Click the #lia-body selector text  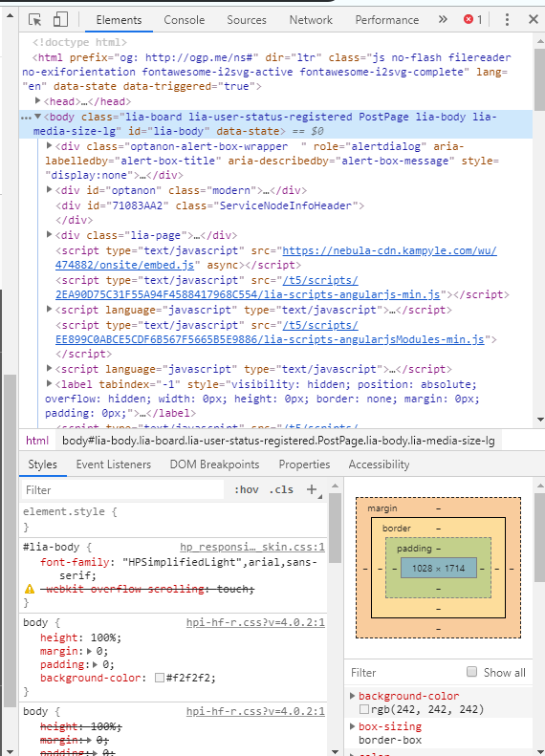coord(52,548)
